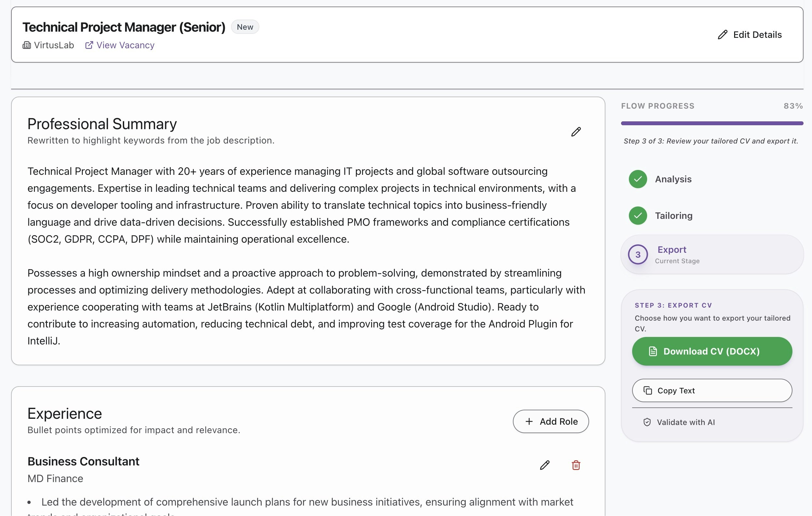This screenshot has width=812, height=516.
Task: Click the Download CV document icon
Action: click(653, 351)
